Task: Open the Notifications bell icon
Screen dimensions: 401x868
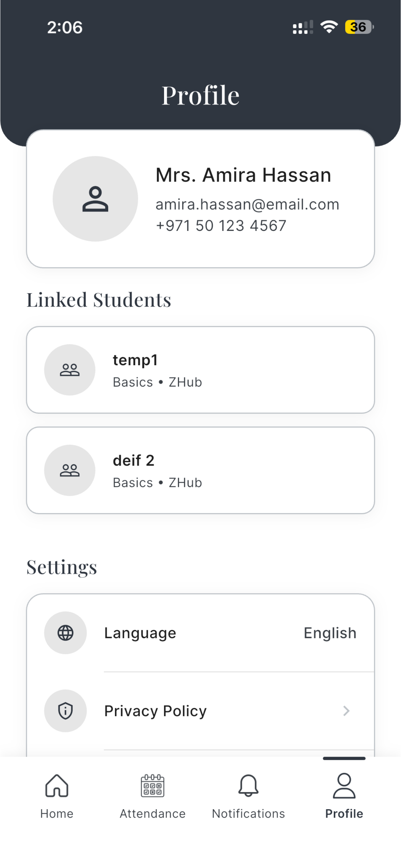Action: [248, 785]
